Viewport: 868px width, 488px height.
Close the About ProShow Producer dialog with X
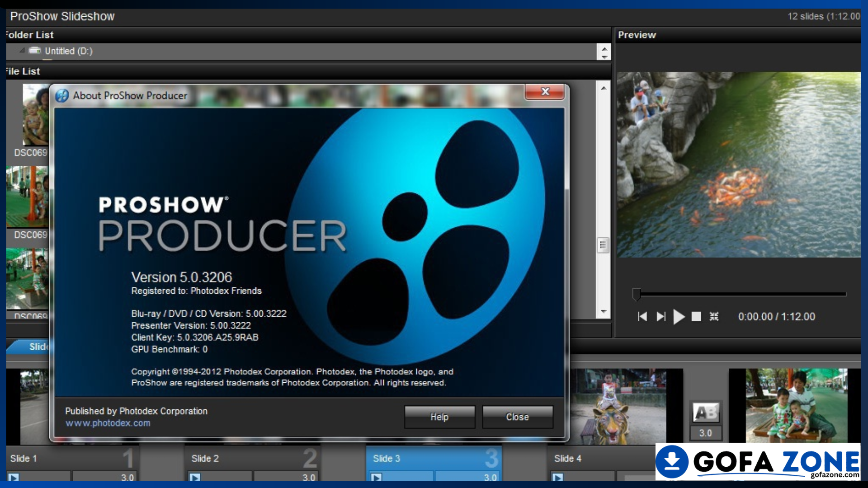[545, 92]
